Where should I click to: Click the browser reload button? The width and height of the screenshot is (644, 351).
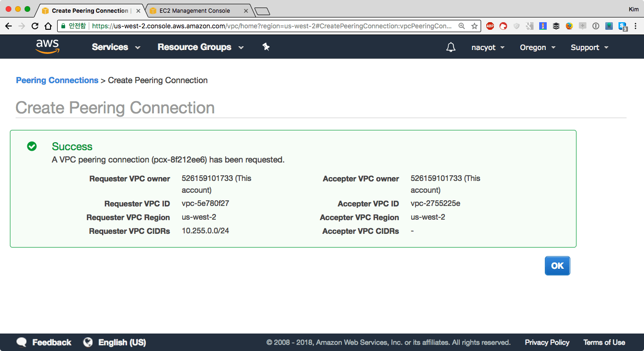(35, 26)
